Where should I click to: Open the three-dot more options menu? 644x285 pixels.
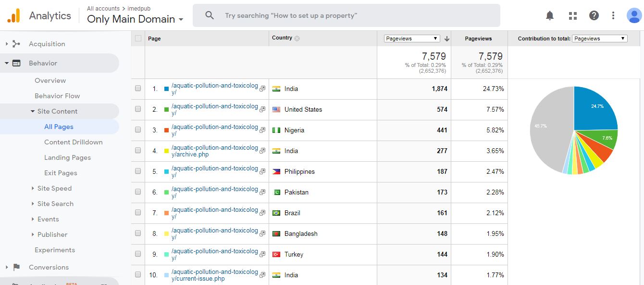tap(613, 16)
